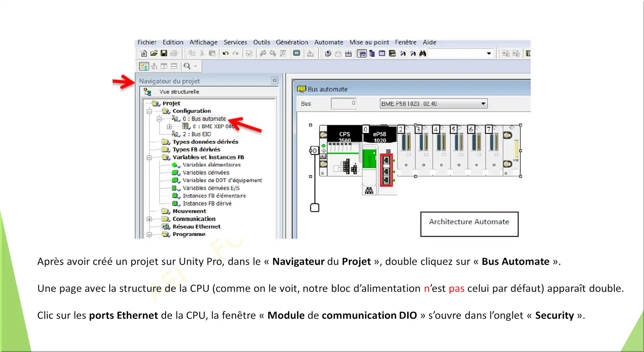
Task: Select empty rack slot 3
Action: click(x=424, y=151)
